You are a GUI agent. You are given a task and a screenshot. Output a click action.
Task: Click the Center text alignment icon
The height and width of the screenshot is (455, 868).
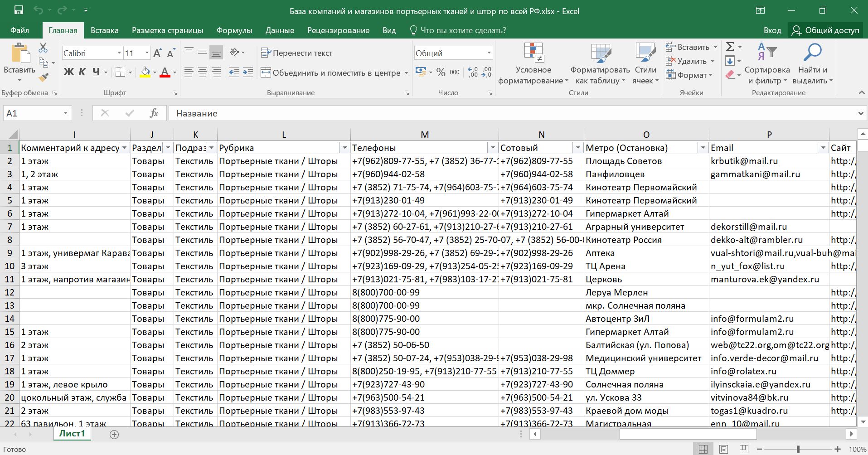point(203,73)
